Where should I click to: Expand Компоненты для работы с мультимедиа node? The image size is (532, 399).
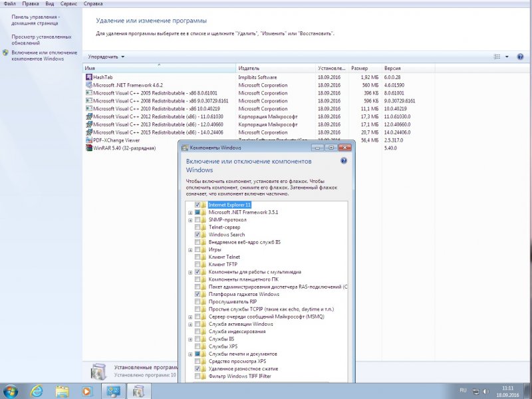(190, 273)
